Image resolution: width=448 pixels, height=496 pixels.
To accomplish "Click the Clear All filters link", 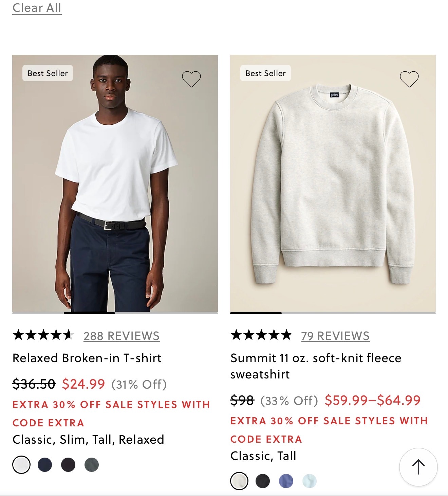I will [x=37, y=8].
